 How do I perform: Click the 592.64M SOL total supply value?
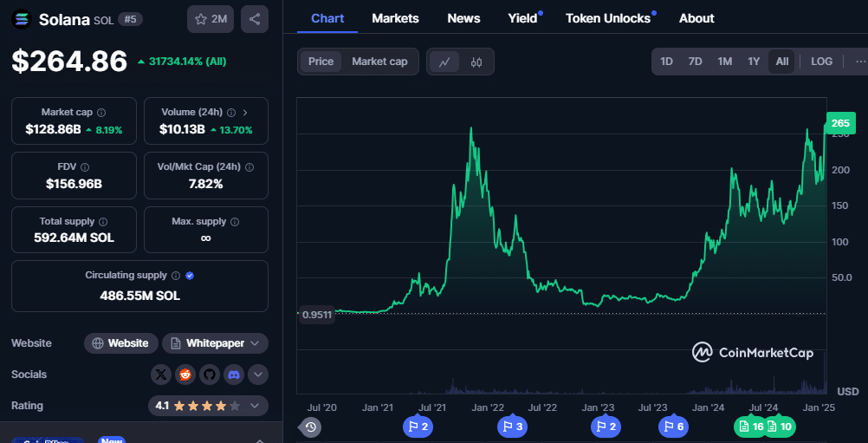(x=74, y=238)
